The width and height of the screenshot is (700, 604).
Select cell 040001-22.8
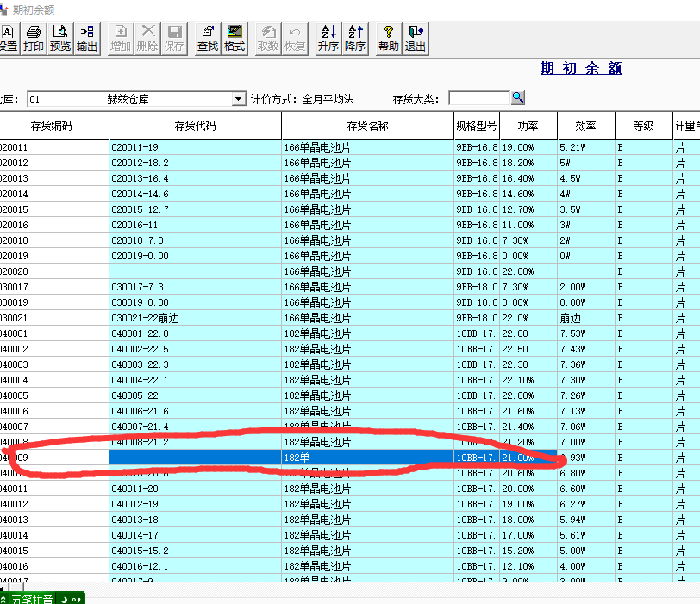[x=195, y=333]
